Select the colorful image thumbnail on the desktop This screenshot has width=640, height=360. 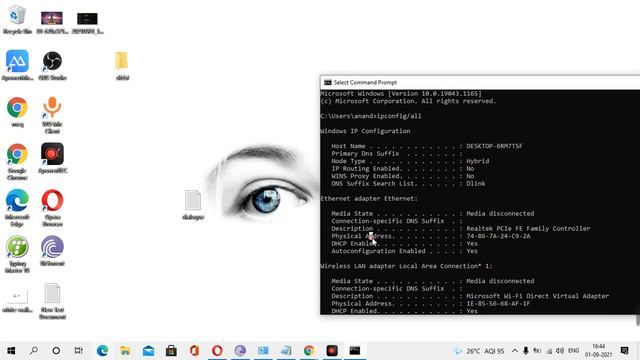pos(52,22)
